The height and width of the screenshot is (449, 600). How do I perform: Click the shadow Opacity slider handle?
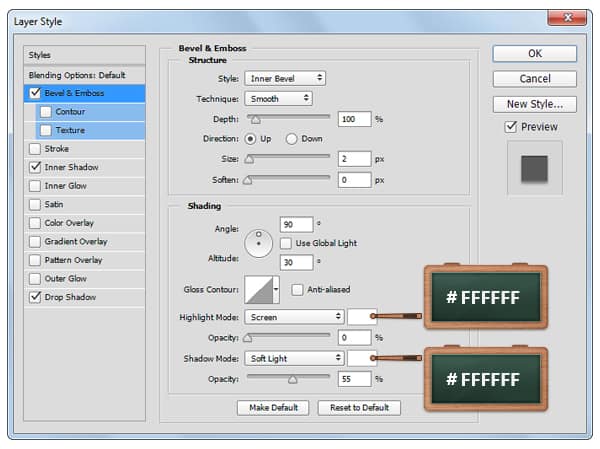292,380
